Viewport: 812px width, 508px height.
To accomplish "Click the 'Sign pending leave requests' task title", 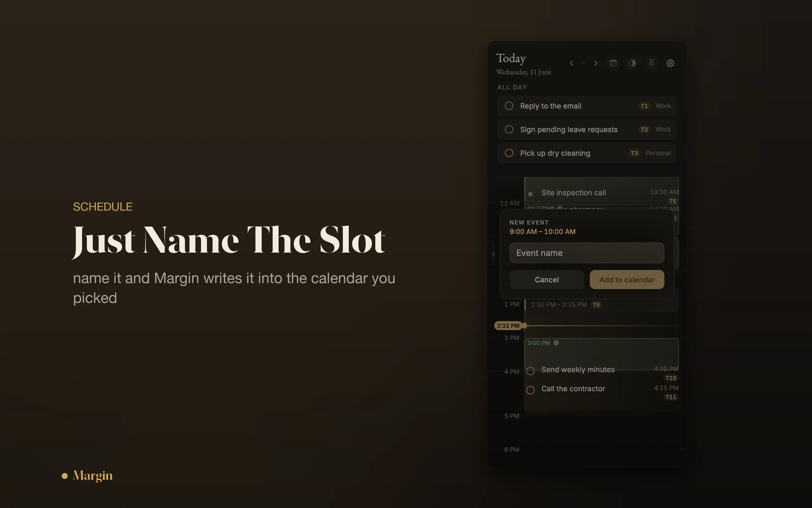I will [x=569, y=129].
